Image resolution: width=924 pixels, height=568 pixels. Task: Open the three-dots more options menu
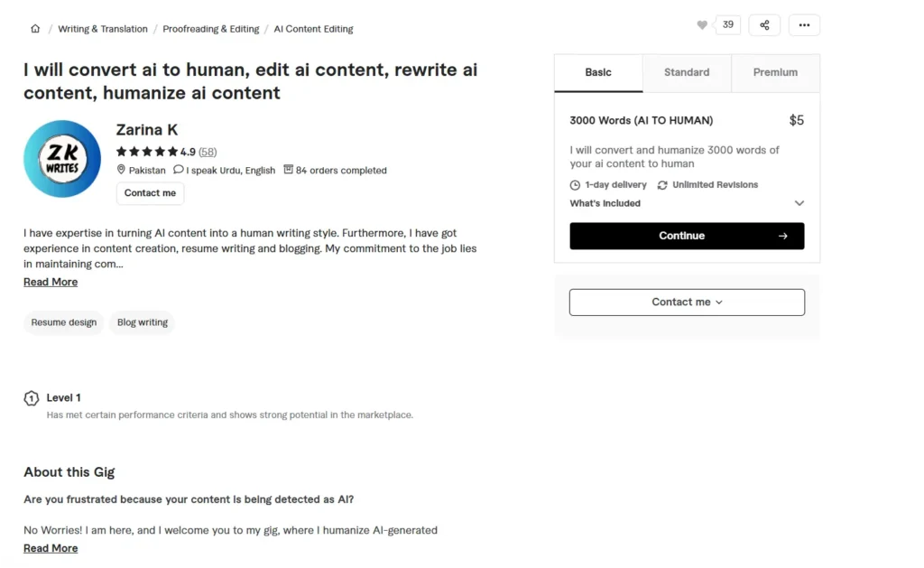point(804,25)
